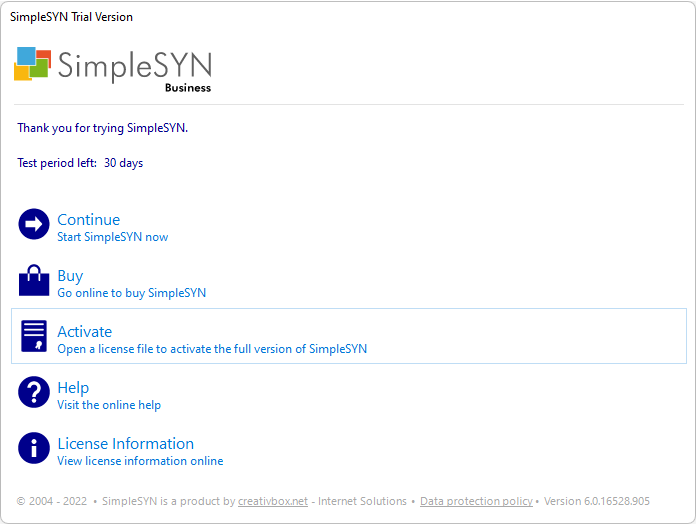The height and width of the screenshot is (524, 696).
Task: View license information online link
Action: 140,461
